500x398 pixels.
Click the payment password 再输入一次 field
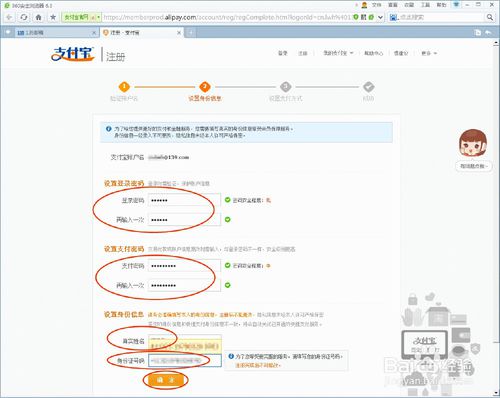pos(184,285)
